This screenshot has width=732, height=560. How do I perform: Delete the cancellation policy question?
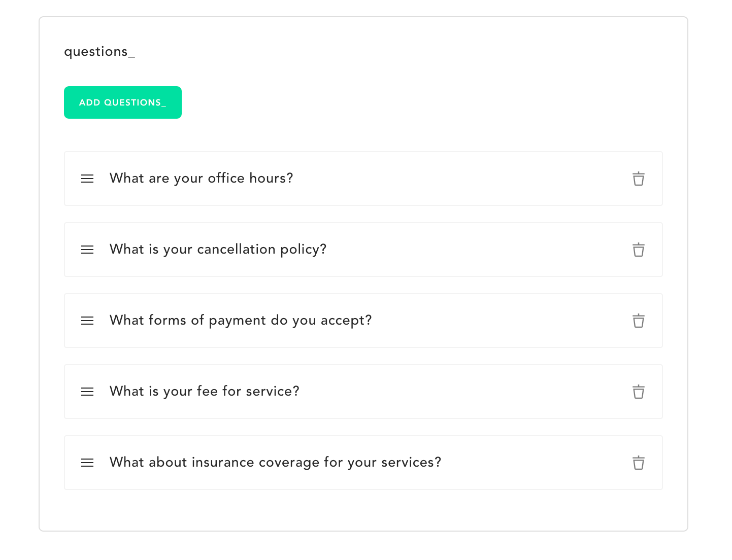pos(639,250)
